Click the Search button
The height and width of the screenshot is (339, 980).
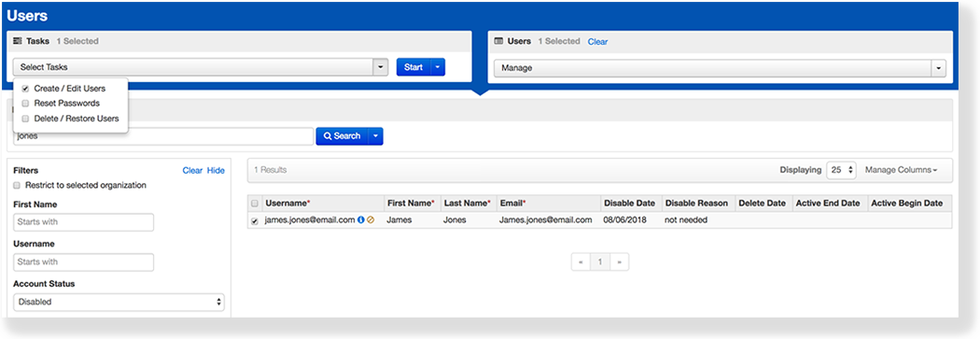342,135
